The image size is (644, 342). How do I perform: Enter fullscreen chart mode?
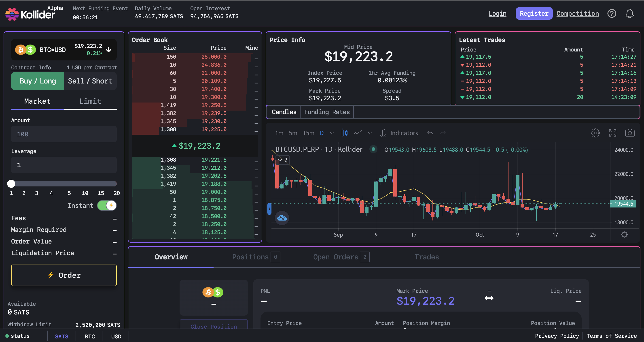(x=612, y=133)
